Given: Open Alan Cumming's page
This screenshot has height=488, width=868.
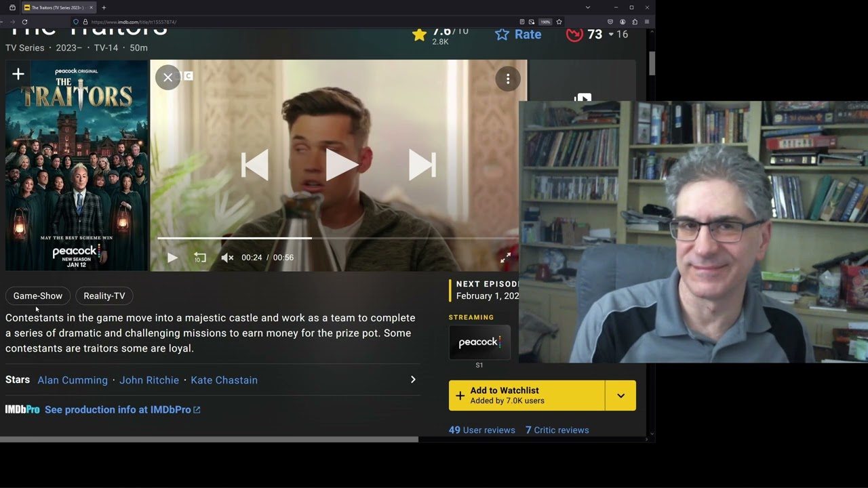Looking at the screenshot, I should [73, 380].
